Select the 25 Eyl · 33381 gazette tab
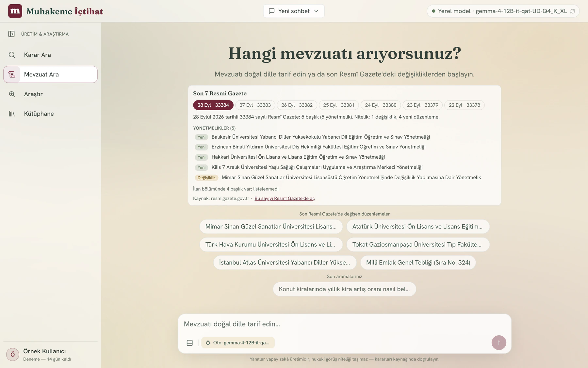This screenshot has height=368, width=588. (x=339, y=105)
